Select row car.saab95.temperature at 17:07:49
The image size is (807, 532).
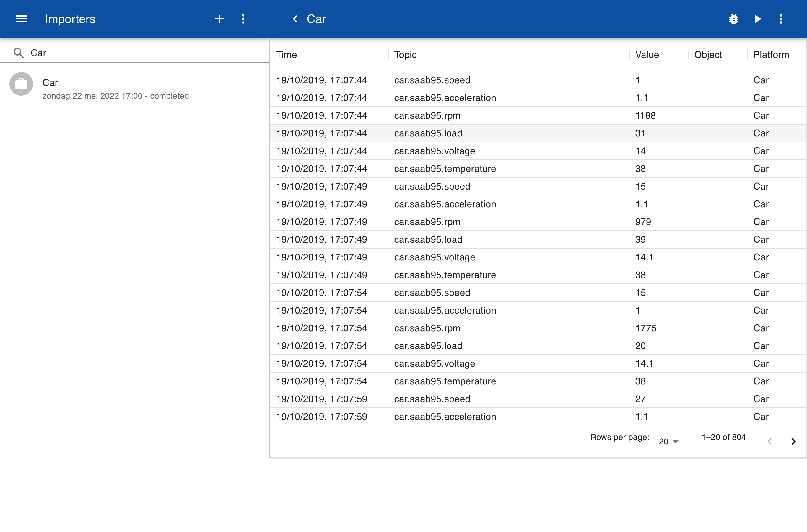[x=538, y=275]
